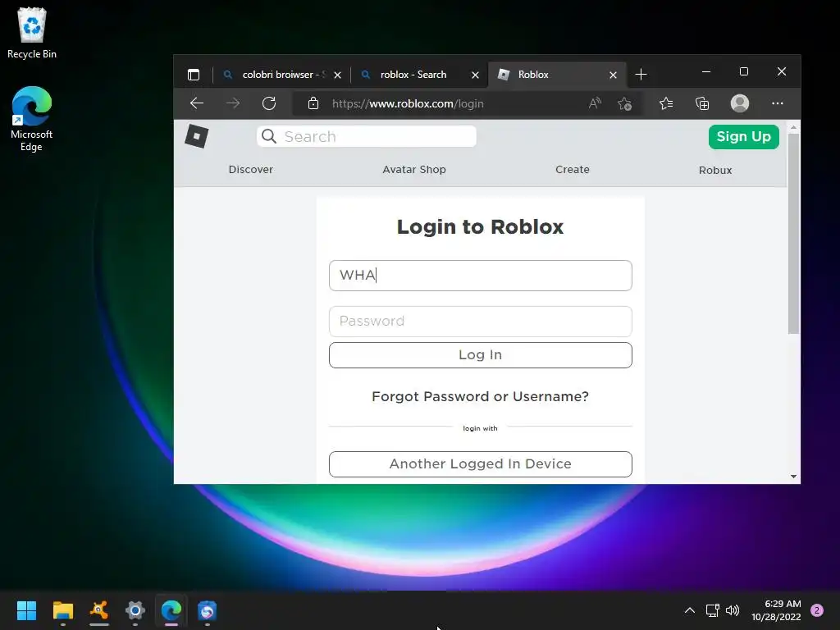Viewport: 840px width, 630px height.
Task: Focus the Password field
Action: tap(481, 322)
